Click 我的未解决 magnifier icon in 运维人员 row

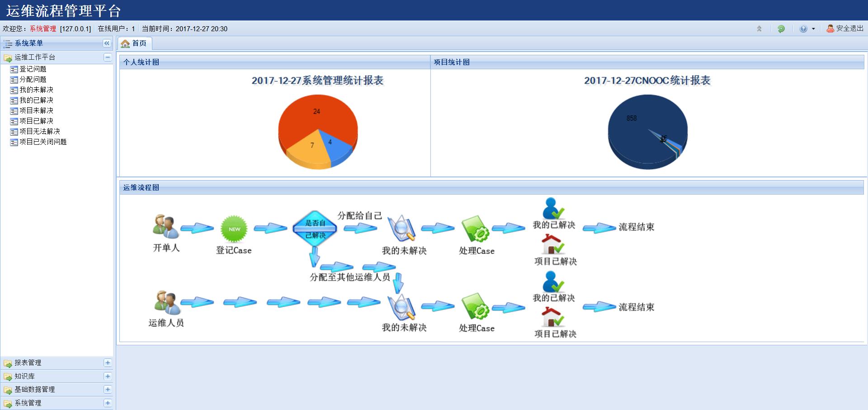[x=402, y=307]
